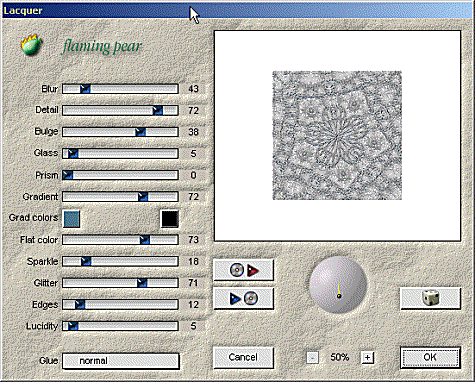Click the light direction sphere

tap(338, 285)
